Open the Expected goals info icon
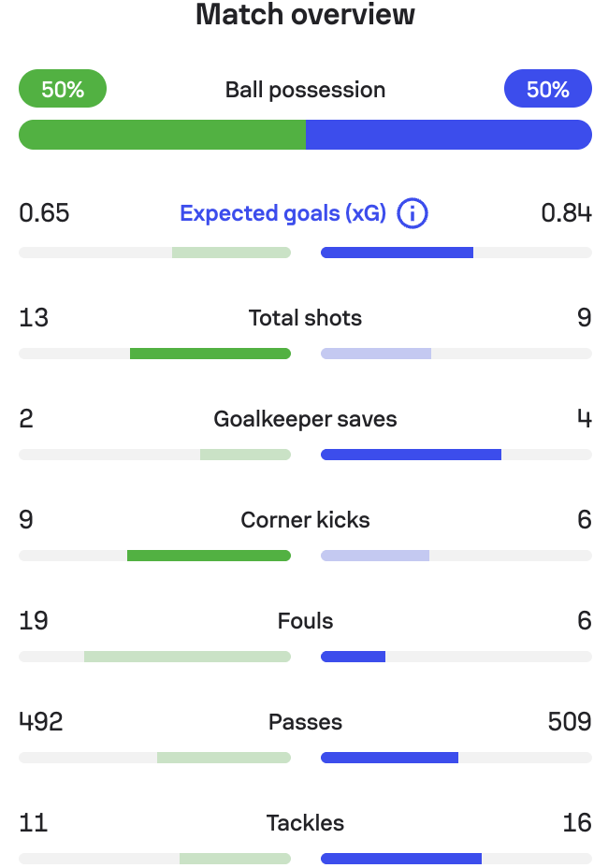The image size is (608, 868). pyautogui.click(x=412, y=213)
